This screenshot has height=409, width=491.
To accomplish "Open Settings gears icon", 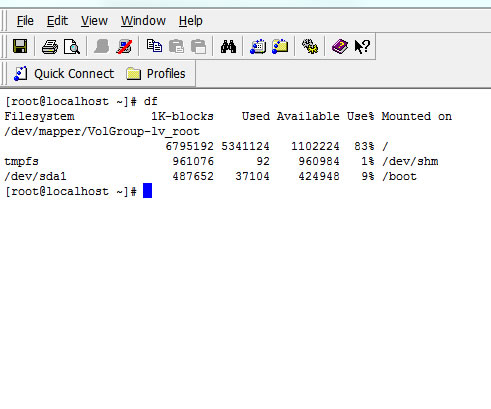I will click(x=310, y=46).
